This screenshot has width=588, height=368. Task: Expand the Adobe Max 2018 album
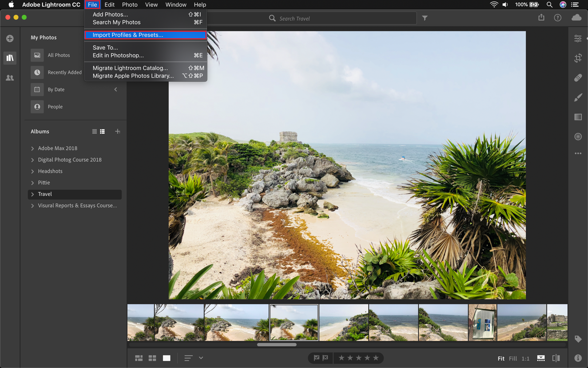(x=33, y=148)
